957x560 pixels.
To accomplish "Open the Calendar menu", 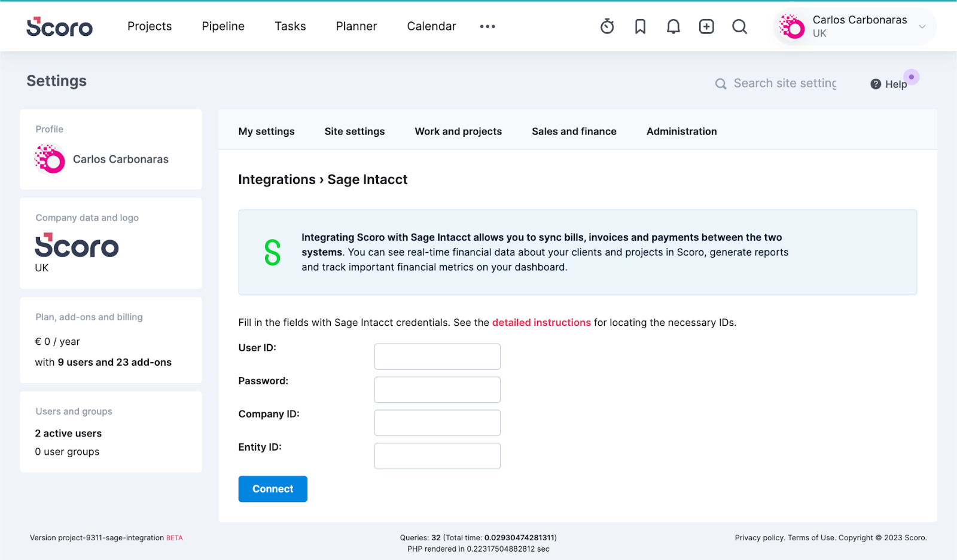I will pos(431,26).
